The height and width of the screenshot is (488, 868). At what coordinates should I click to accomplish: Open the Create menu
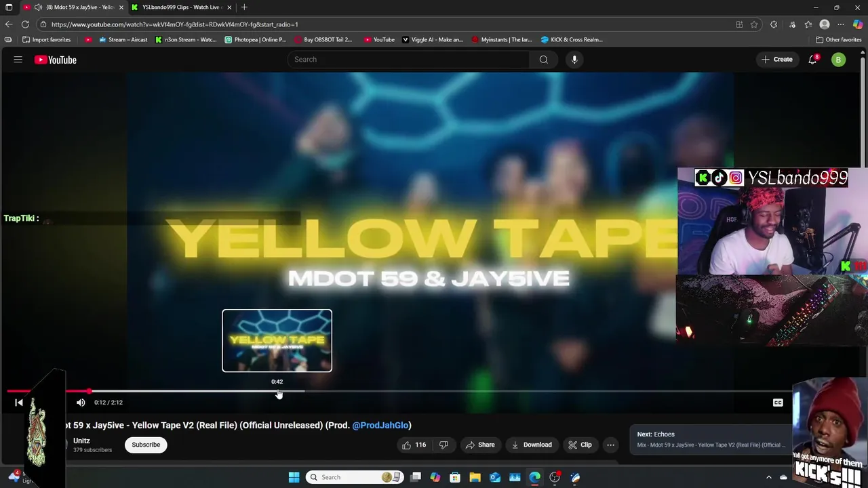pos(777,60)
